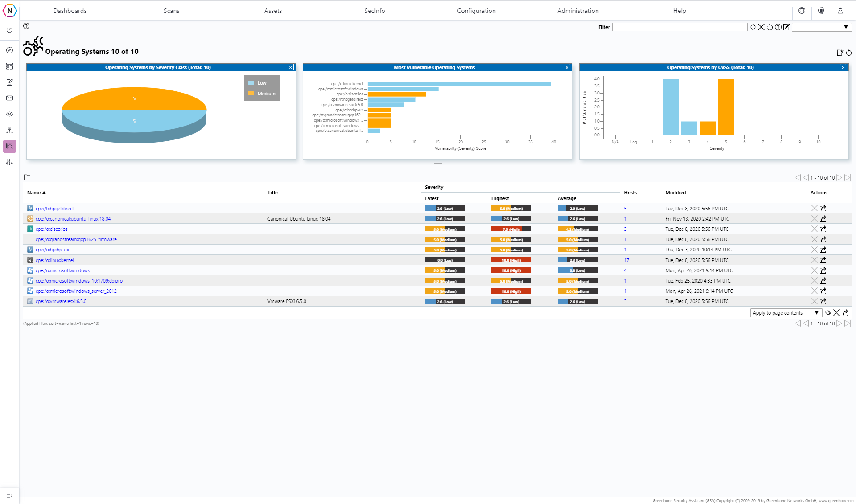Open cpe:/o:microsoft:windows_server_2012 link
856x504 pixels.
click(76, 291)
